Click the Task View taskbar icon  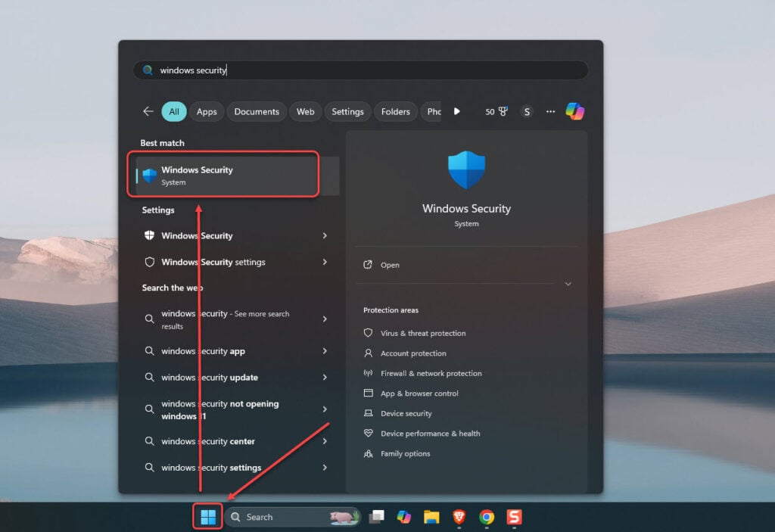pos(376,517)
